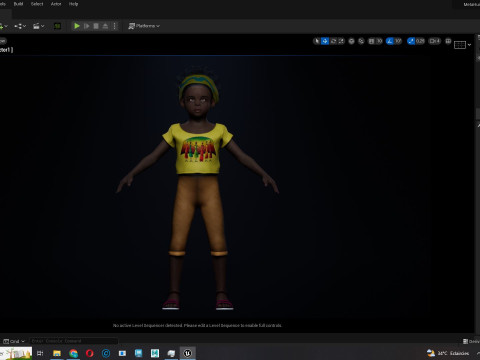Open scale snap value 0.25
Screen dimensions: 480x360
420,41
